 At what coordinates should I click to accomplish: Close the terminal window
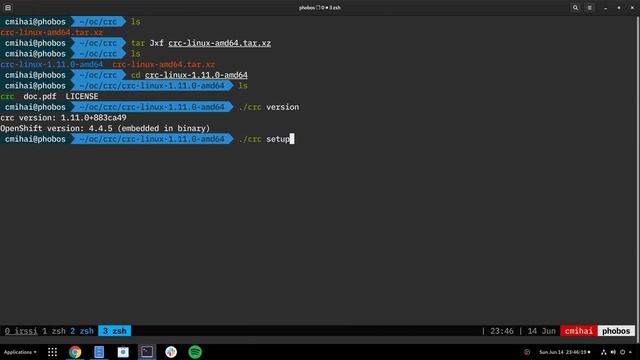(x=632, y=8)
